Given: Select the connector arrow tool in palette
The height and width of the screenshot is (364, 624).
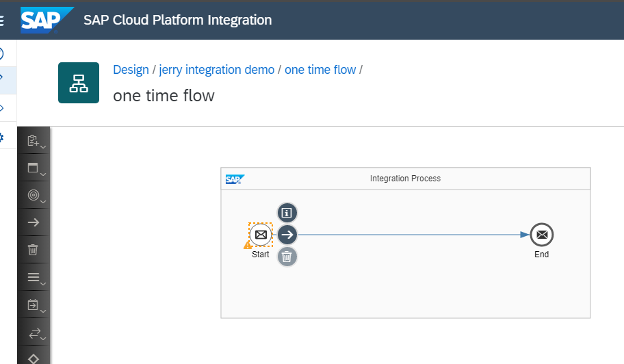Looking at the screenshot, I should click(33, 222).
